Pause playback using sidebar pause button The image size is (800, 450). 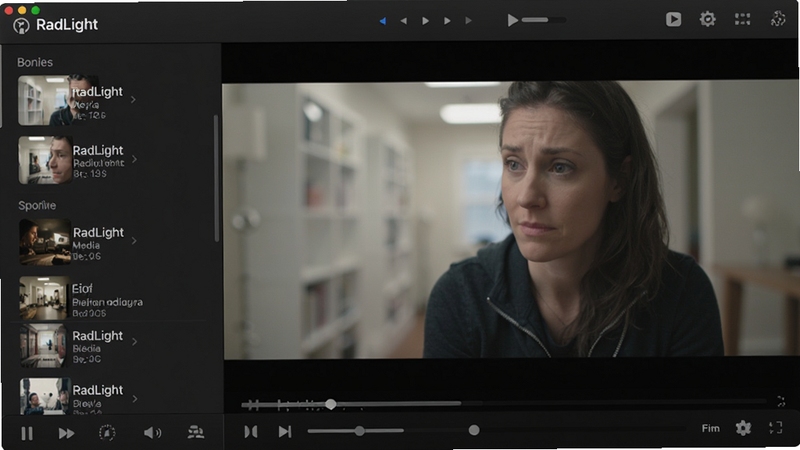[27, 433]
